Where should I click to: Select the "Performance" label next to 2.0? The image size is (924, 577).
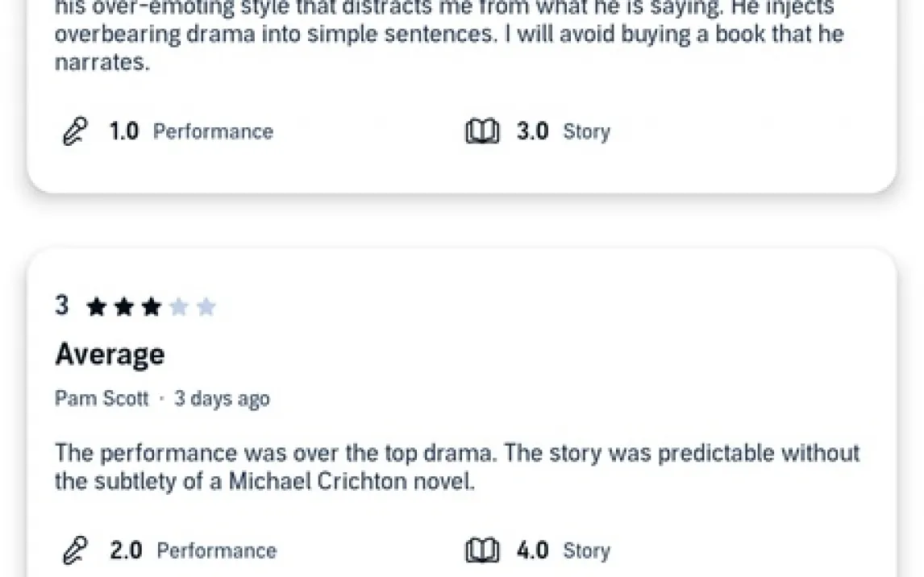tap(216, 550)
